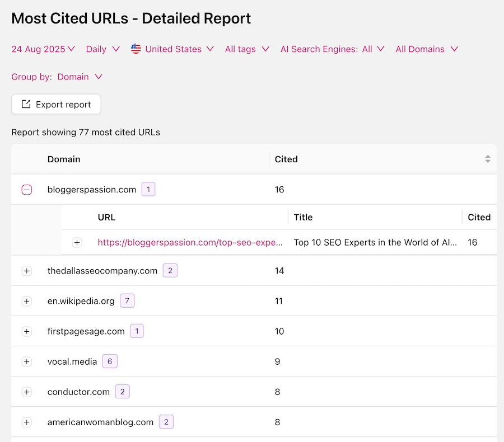This screenshot has width=504, height=442.
Task: Collapse the bloggerspassion.com row
Action: (x=27, y=190)
